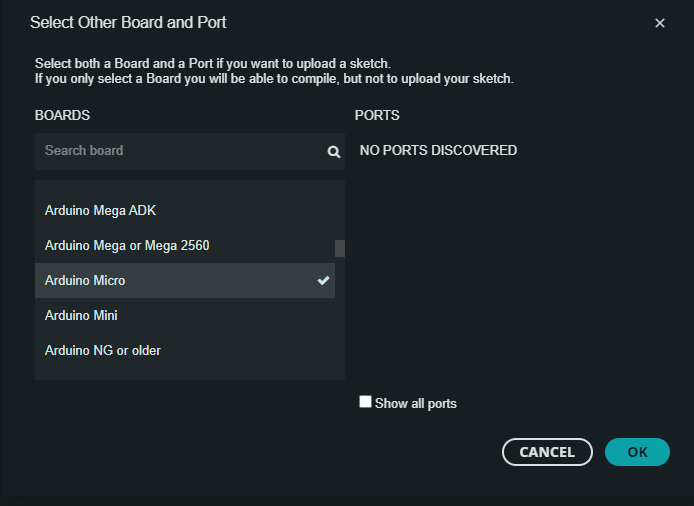Click the scrollbar track above the thumb
This screenshot has height=506, width=694.
click(340, 210)
